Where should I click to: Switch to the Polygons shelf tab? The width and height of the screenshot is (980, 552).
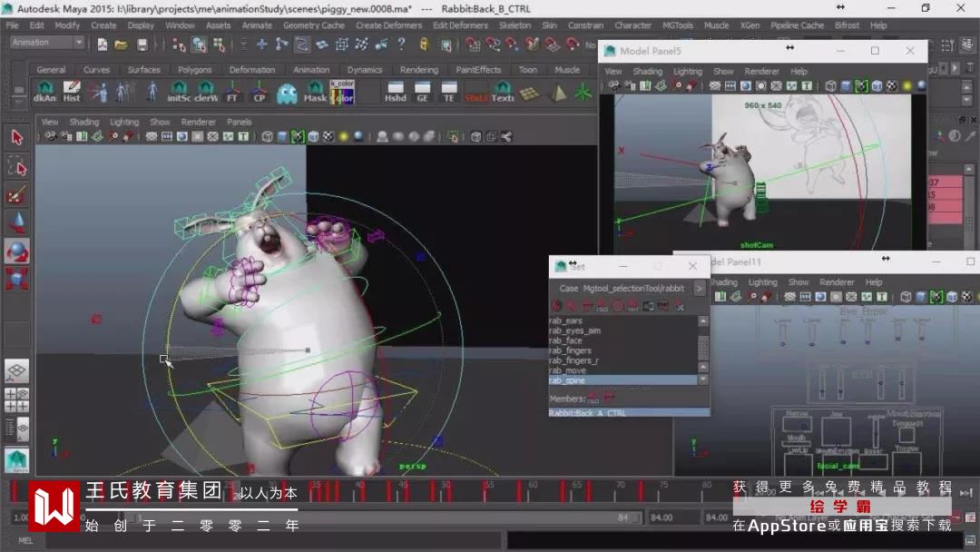[194, 70]
